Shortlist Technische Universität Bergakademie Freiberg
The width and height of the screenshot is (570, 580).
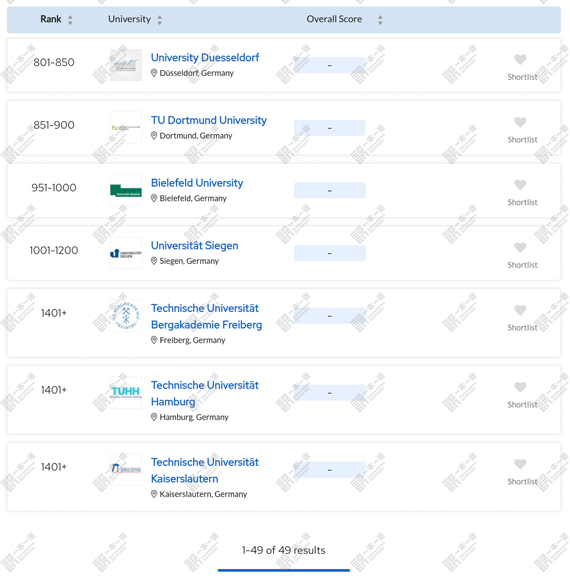[520, 310]
